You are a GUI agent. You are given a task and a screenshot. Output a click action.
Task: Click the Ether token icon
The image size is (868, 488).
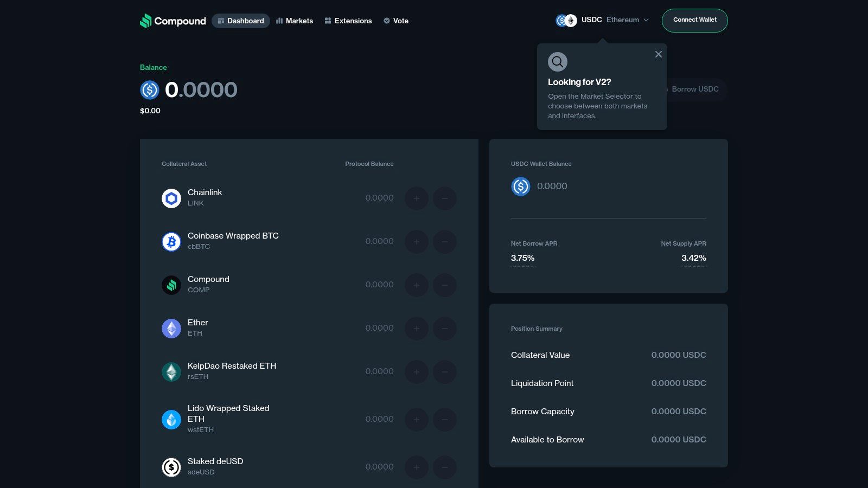click(x=171, y=328)
